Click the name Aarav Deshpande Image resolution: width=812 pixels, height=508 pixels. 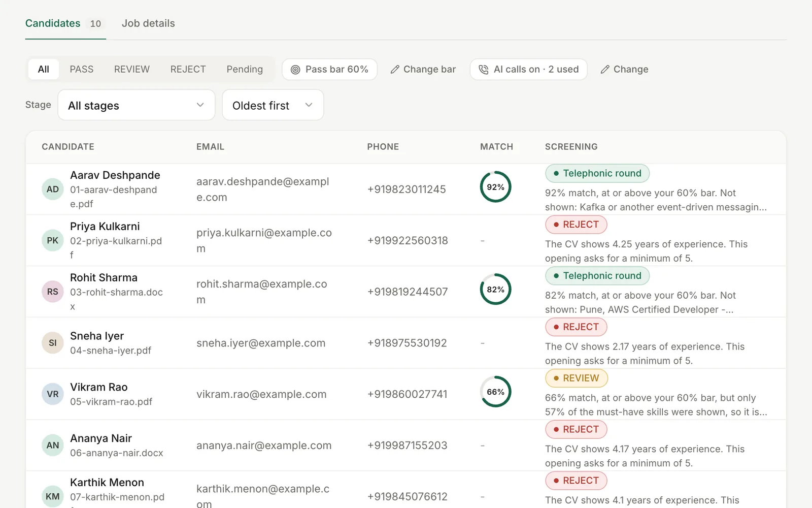[115, 175]
